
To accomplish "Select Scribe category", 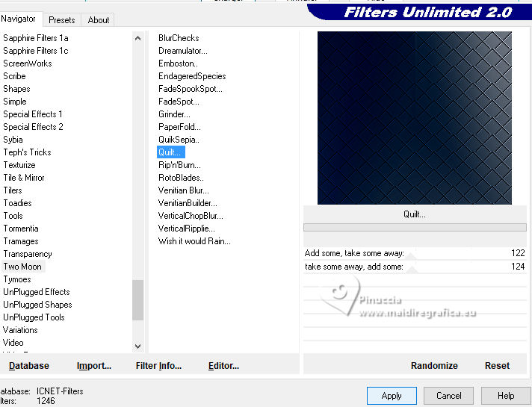I will point(14,76).
